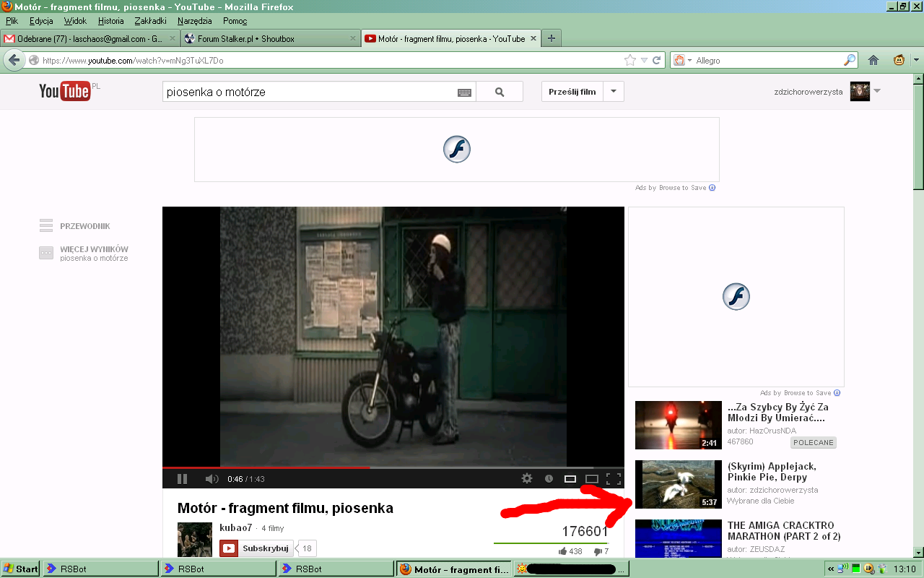The width and height of the screenshot is (924, 578).
Task: Open the Zakładki menu
Action: coord(150,21)
